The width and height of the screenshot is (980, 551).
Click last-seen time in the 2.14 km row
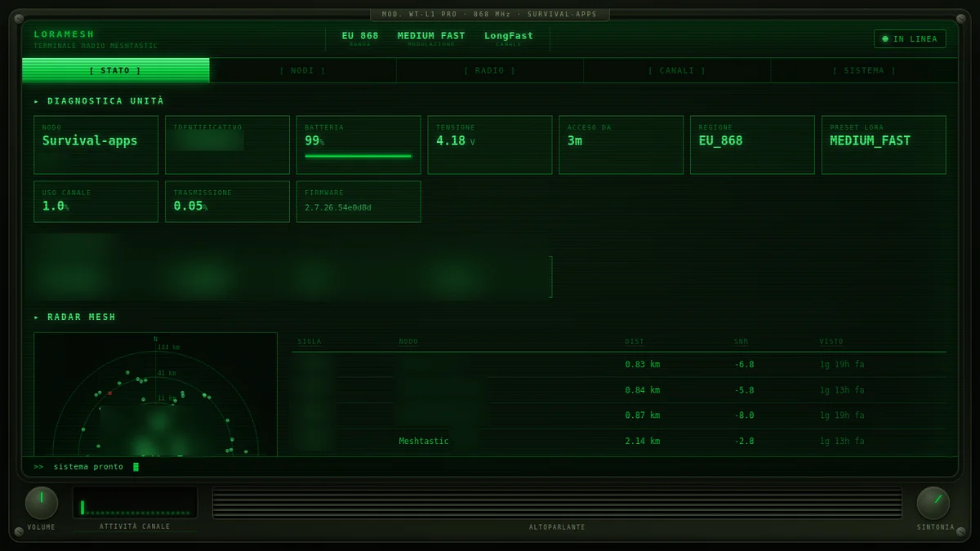click(842, 442)
